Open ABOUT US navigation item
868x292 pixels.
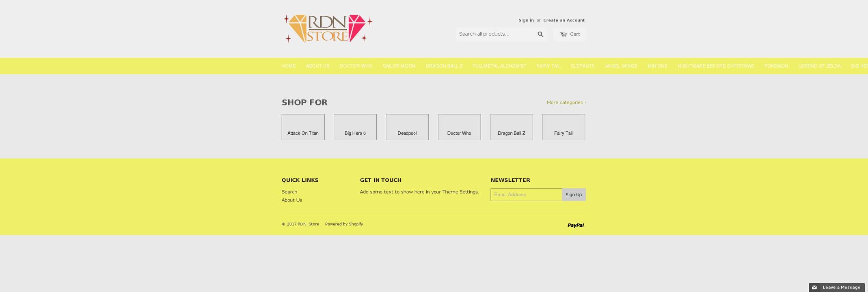pyautogui.click(x=317, y=66)
